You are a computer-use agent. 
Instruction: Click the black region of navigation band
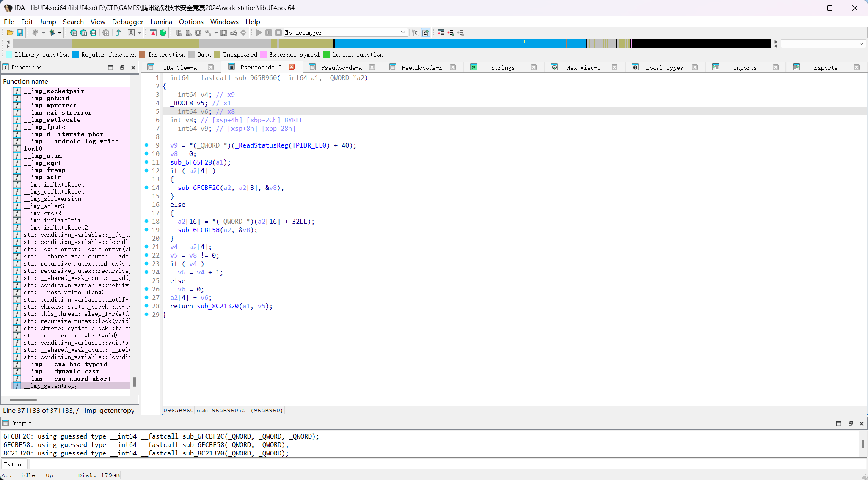pos(700,44)
